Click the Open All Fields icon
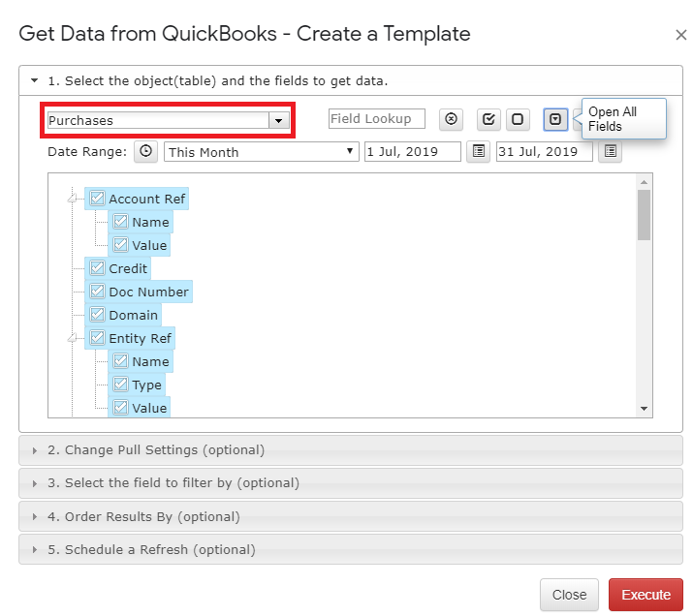The height and width of the screenshot is (616, 693). pos(555,119)
